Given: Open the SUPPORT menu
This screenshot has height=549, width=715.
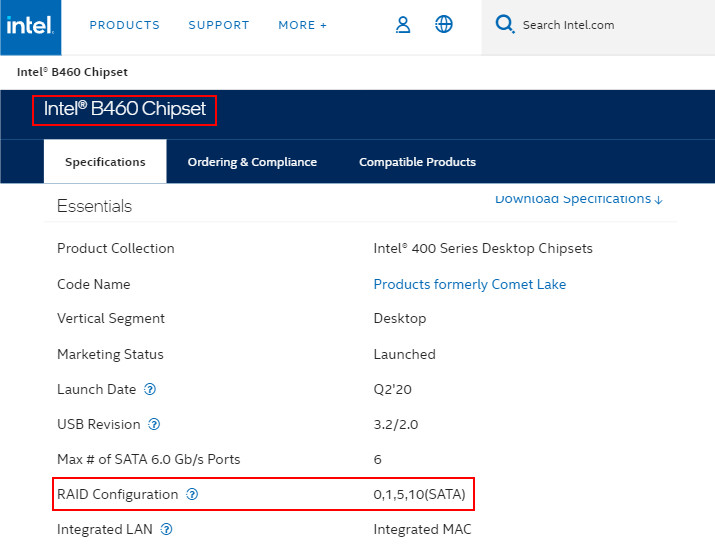Looking at the screenshot, I should click(219, 25).
